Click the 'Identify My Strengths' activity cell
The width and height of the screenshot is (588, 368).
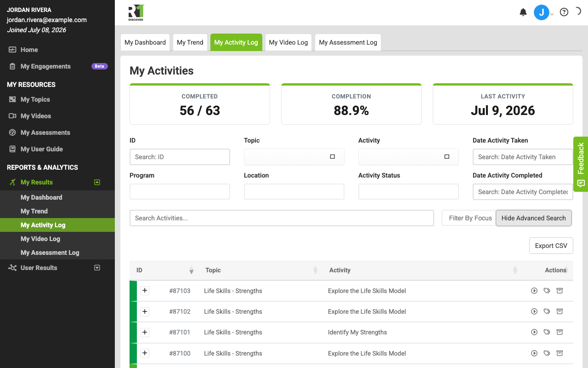click(x=357, y=332)
